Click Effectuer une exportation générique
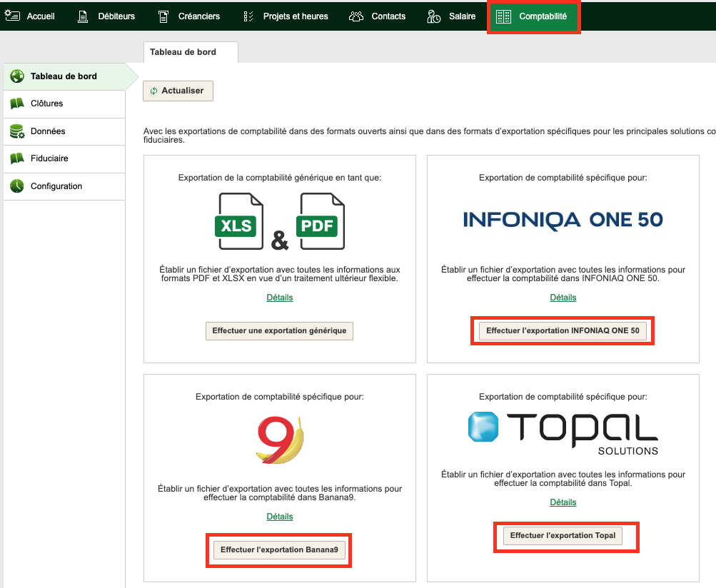Image resolution: width=716 pixels, height=588 pixels. point(279,331)
